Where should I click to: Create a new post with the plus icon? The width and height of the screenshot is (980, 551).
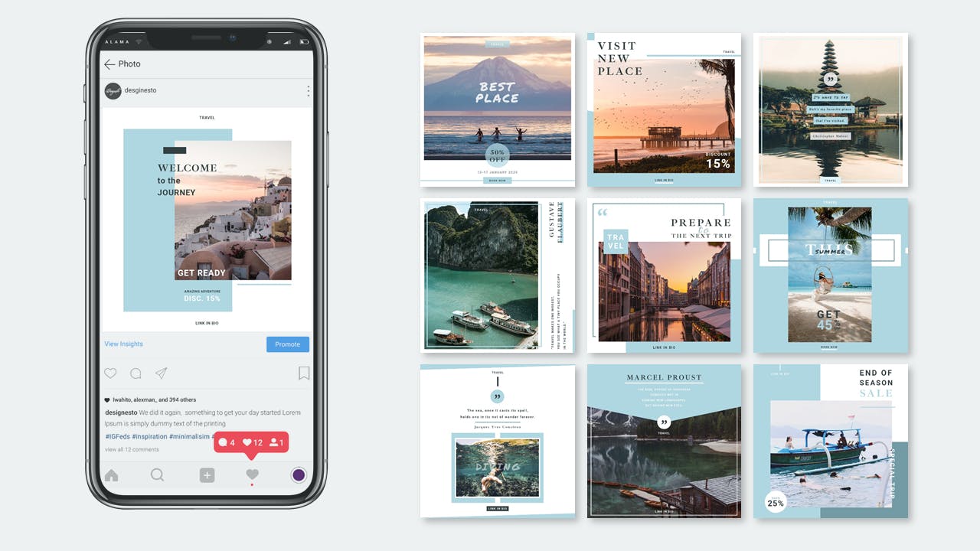[207, 474]
